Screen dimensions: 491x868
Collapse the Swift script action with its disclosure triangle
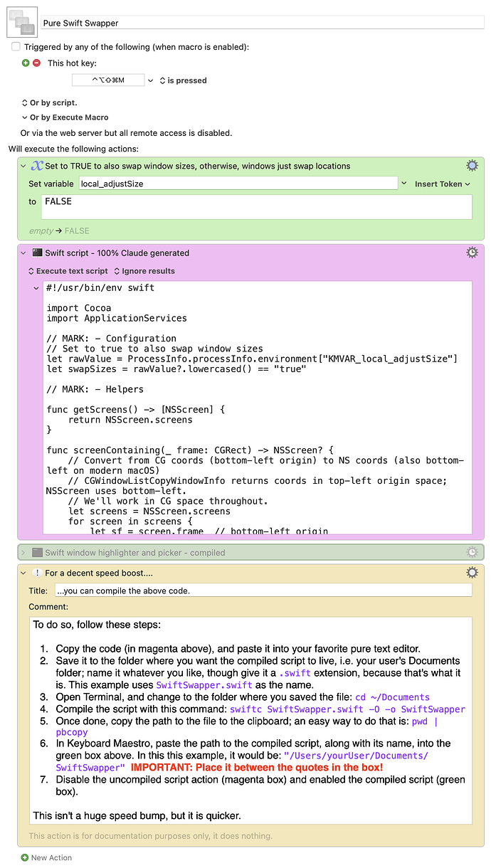pos(23,253)
